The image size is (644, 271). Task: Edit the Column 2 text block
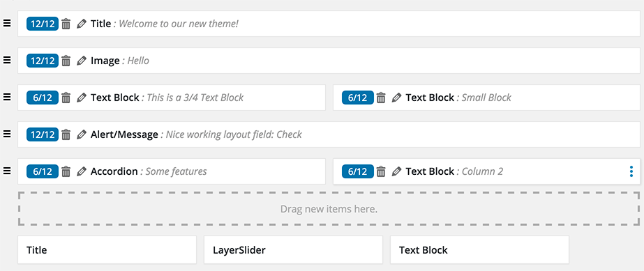397,171
